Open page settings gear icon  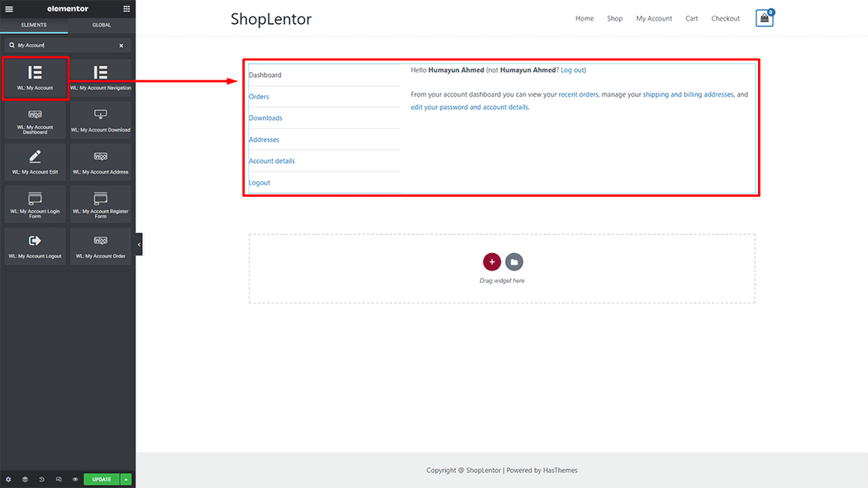coord(8,479)
